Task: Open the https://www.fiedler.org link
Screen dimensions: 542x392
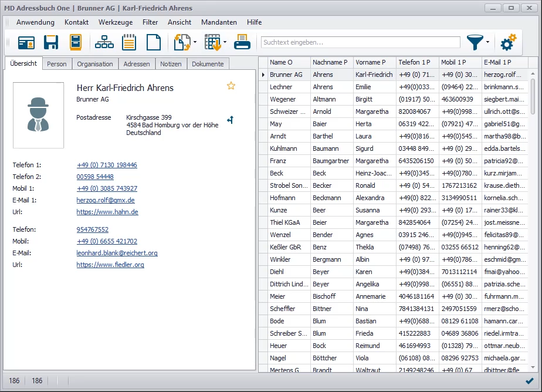Action: point(110,265)
